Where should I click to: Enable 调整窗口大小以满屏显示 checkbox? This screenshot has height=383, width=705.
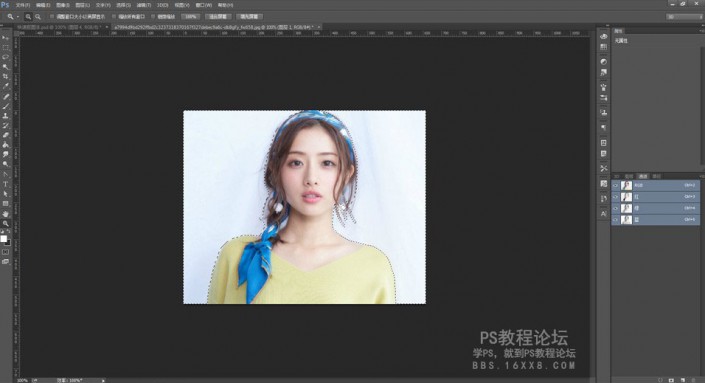pyautogui.click(x=52, y=17)
